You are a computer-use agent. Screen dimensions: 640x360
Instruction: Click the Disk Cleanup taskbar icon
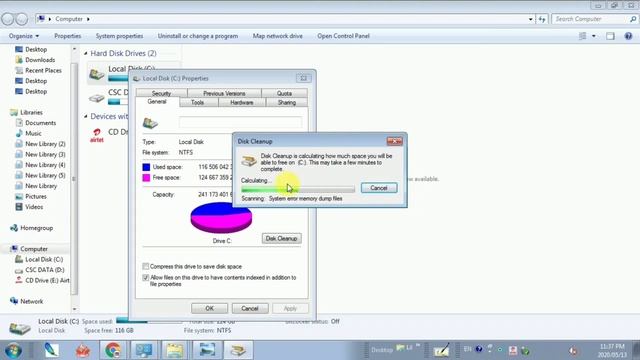(238, 350)
